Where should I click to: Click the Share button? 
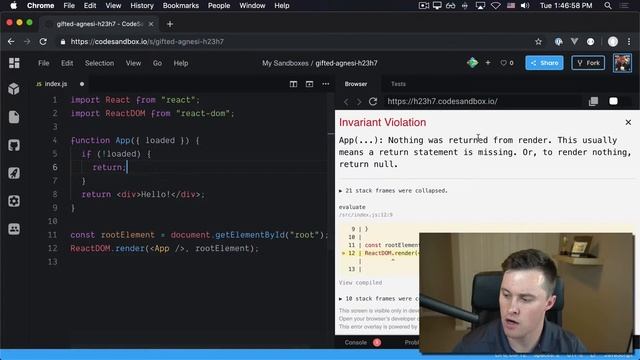coord(544,63)
